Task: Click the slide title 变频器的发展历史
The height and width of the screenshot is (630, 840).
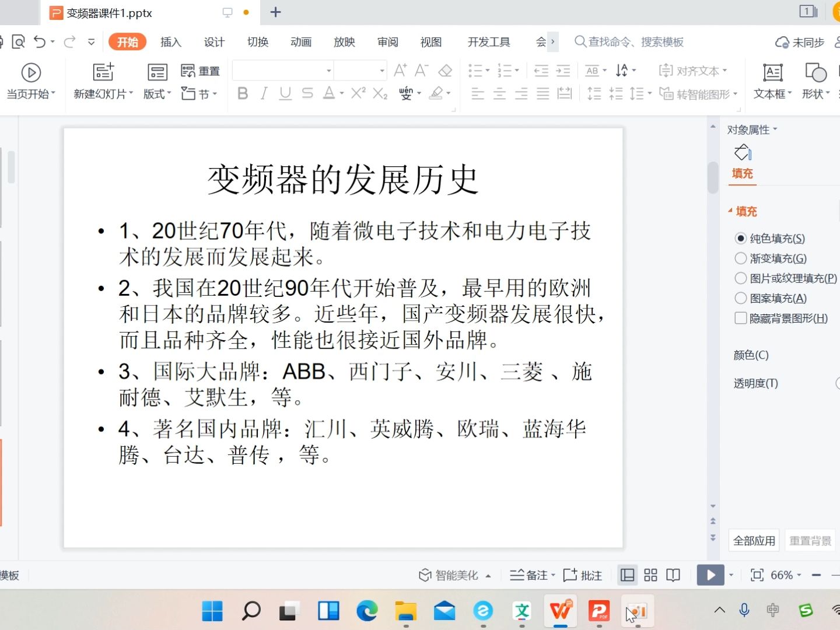Action: pos(343,179)
